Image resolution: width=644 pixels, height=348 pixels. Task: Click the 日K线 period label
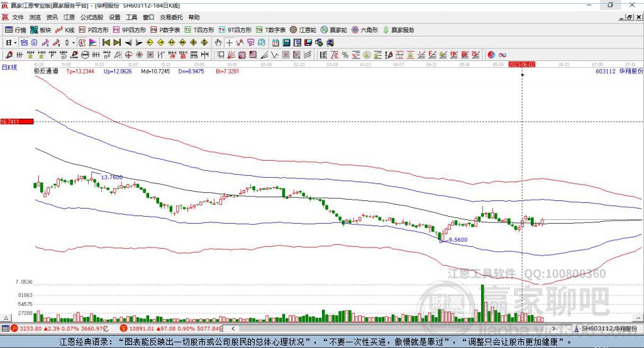[9, 67]
